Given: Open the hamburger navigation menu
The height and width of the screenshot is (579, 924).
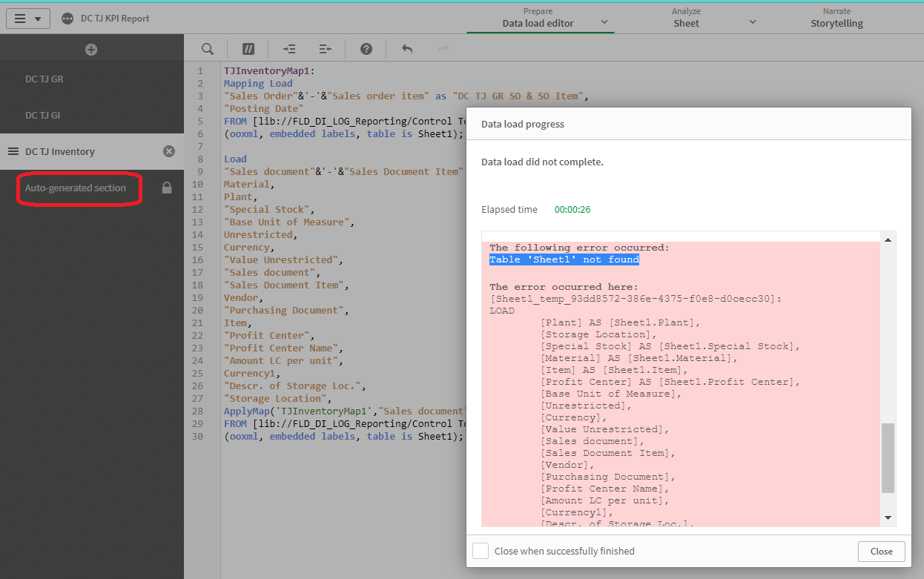Looking at the screenshot, I should tap(28, 19).
